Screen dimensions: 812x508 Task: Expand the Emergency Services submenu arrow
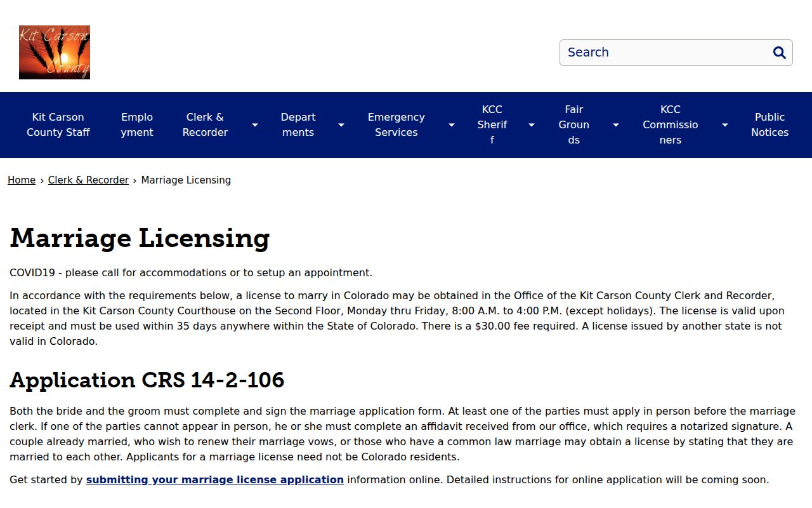(x=451, y=125)
